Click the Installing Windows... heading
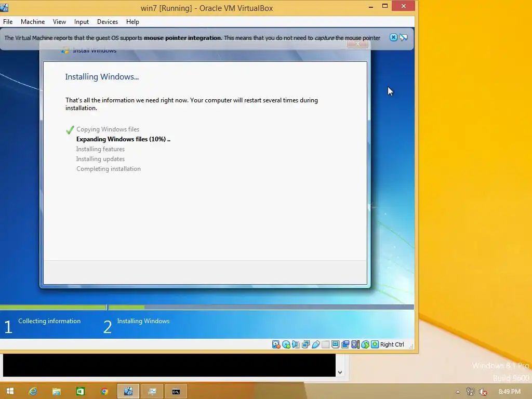 click(102, 77)
